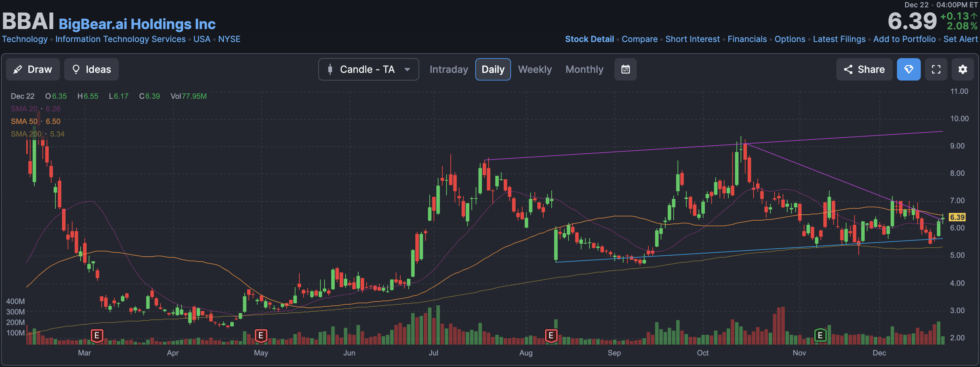This screenshot has width=980, height=367.
Task: Click the candlestick icon in chart type selector
Action: (x=330, y=69)
